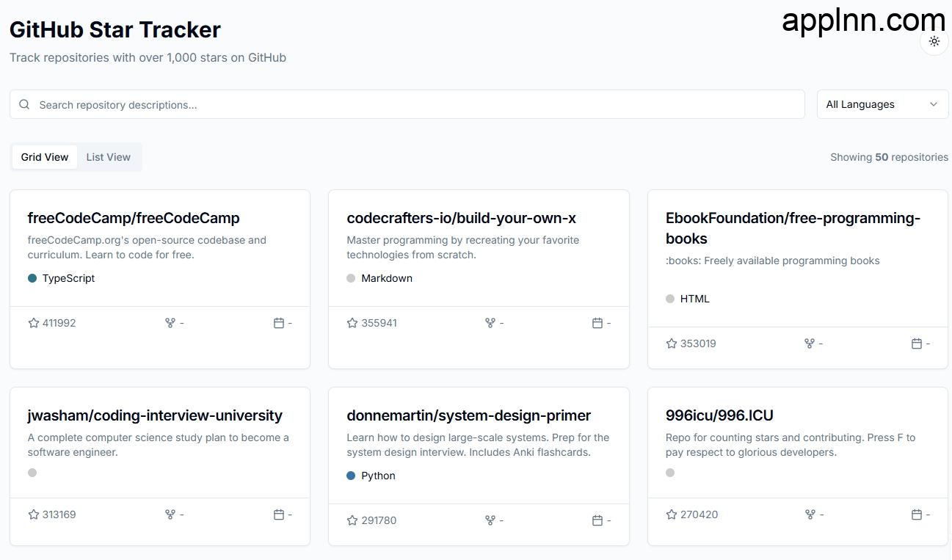Open the All Languages dropdown

(x=882, y=104)
